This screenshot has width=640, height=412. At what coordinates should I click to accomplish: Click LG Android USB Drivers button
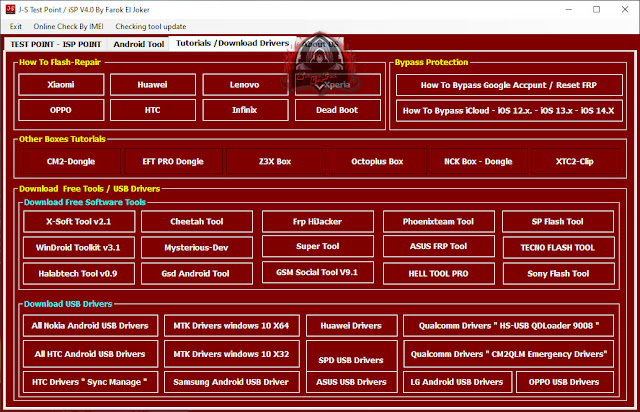458,382
